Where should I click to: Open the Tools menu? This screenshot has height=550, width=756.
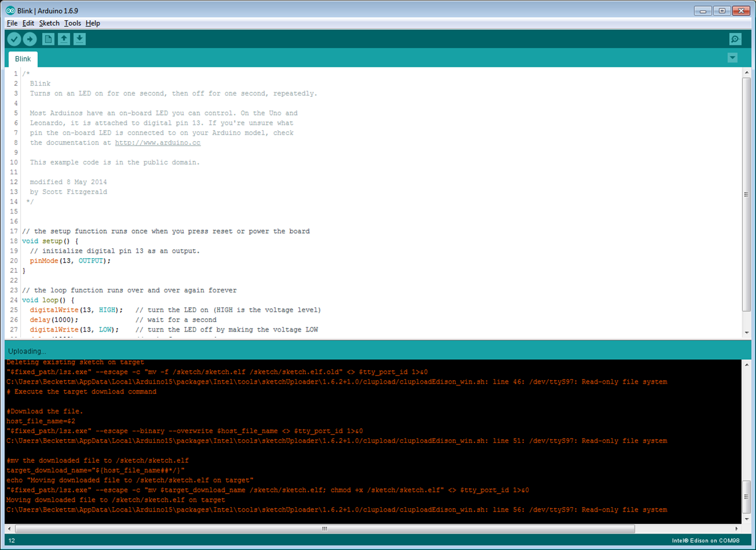pyautogui.click(x=72, y=23)
